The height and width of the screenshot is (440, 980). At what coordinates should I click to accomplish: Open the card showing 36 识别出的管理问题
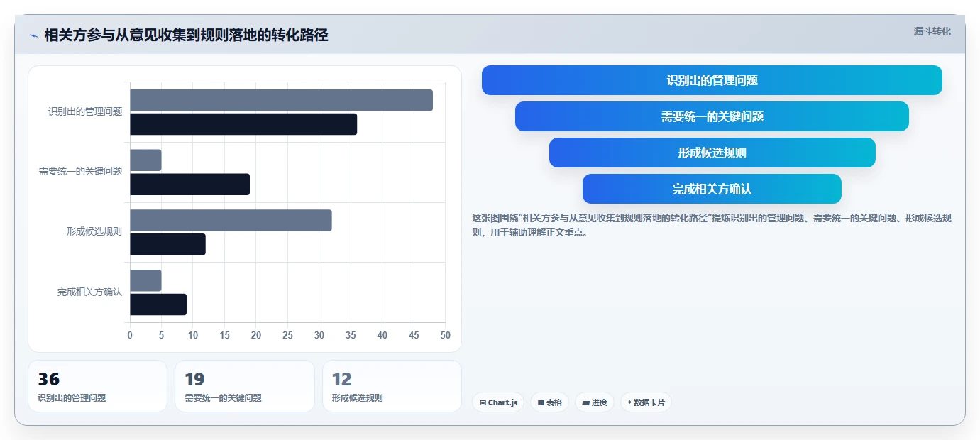pos(97,386)
